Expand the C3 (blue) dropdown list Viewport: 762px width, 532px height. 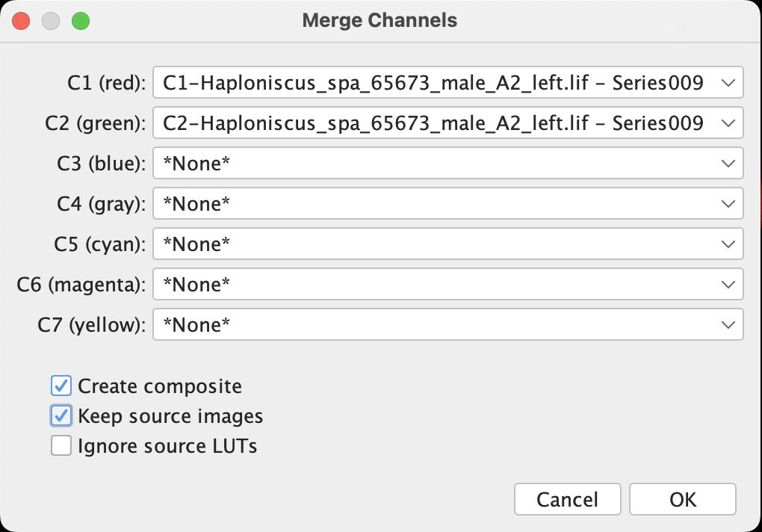[x=447, y=163]
